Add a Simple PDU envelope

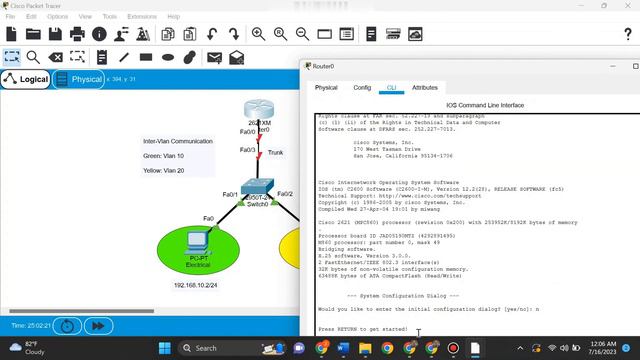[214, 58]
